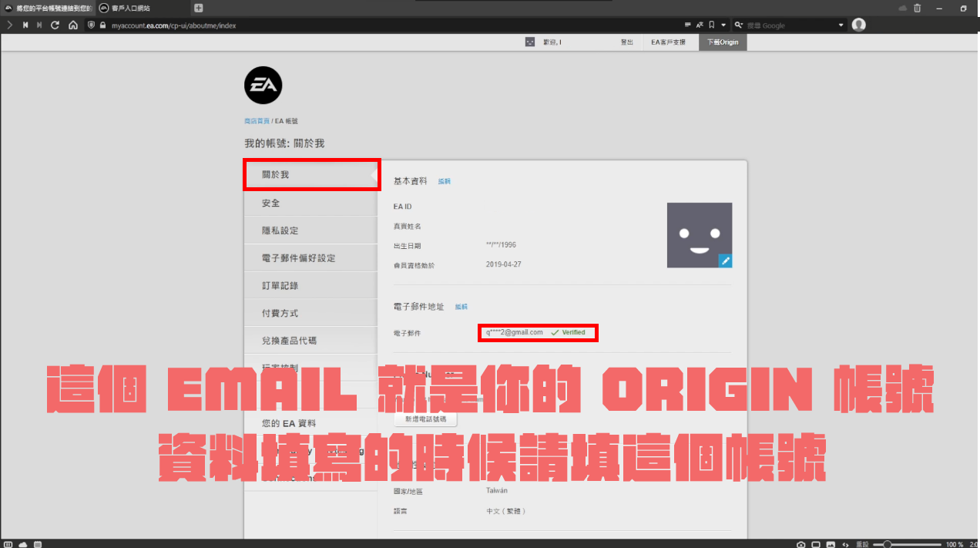Viewport: 980px width, 548px height.
Task: Click the translate icon in address bar
Action: click(700, 25)
